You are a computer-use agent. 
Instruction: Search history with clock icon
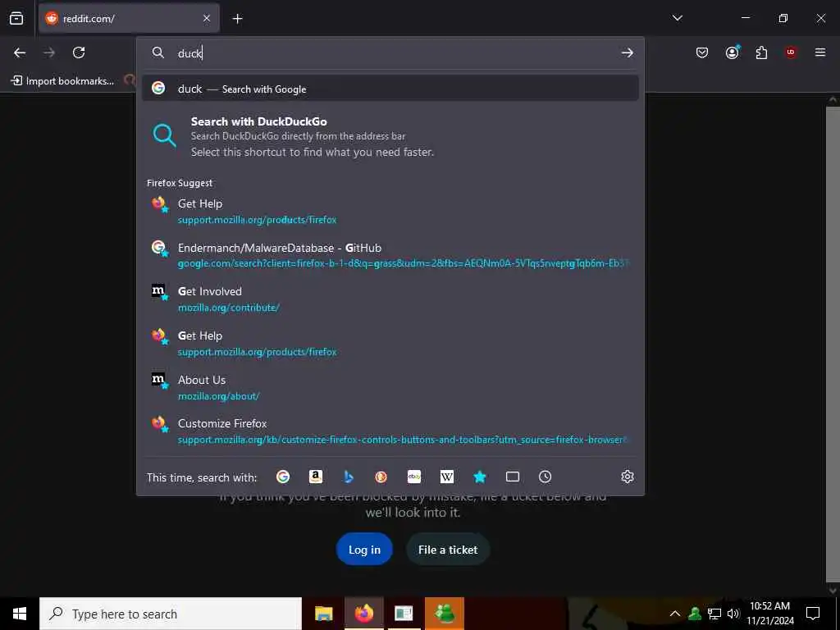(x=545, y=477)
